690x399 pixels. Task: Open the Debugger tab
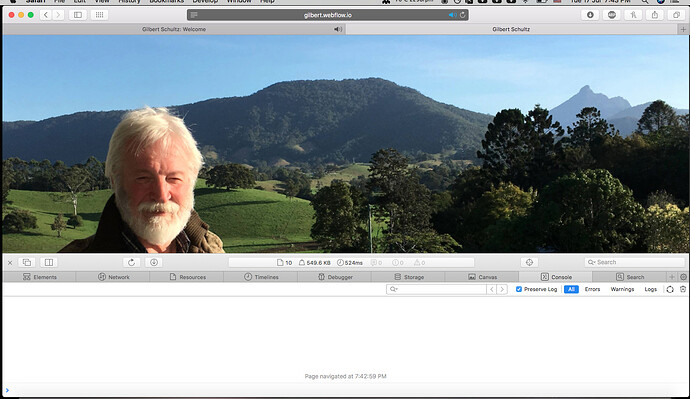point(335,277)
